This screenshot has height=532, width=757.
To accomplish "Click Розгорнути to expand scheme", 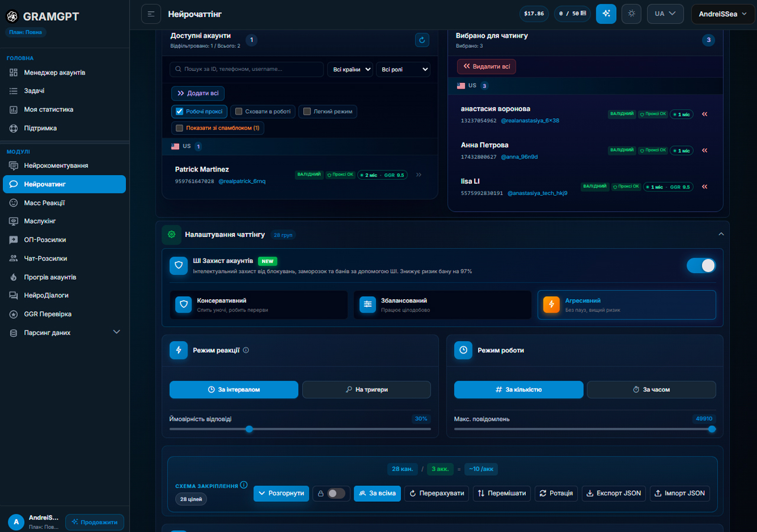I will pyautogui.click(x=282, y=493).
